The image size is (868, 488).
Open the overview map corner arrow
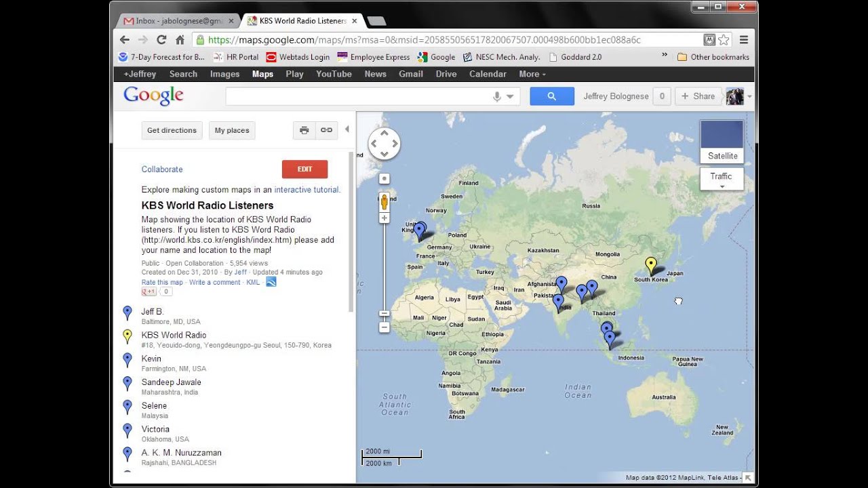coord(748,477)
